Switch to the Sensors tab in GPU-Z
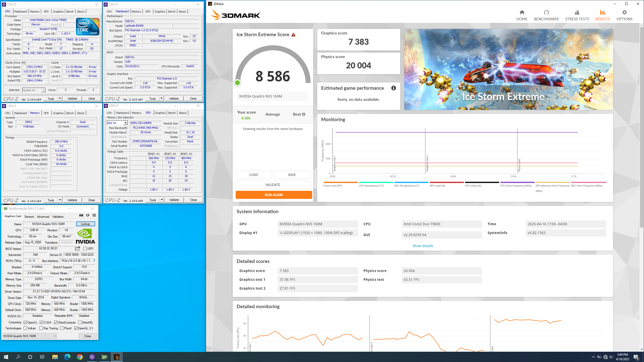 tap(29, 216)
